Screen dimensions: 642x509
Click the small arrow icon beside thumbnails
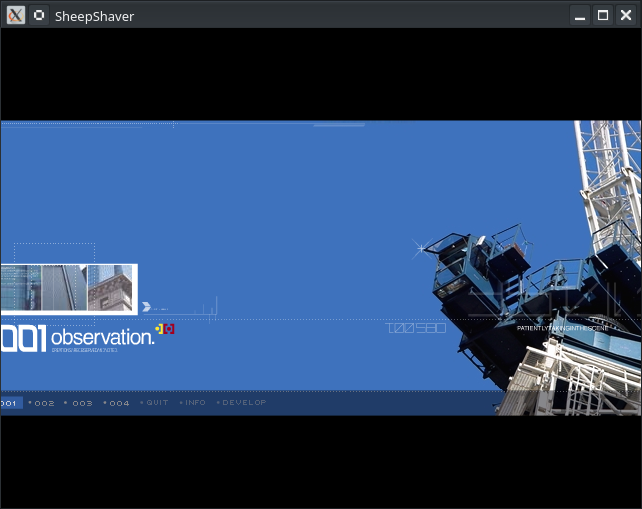tap(147, 307)
